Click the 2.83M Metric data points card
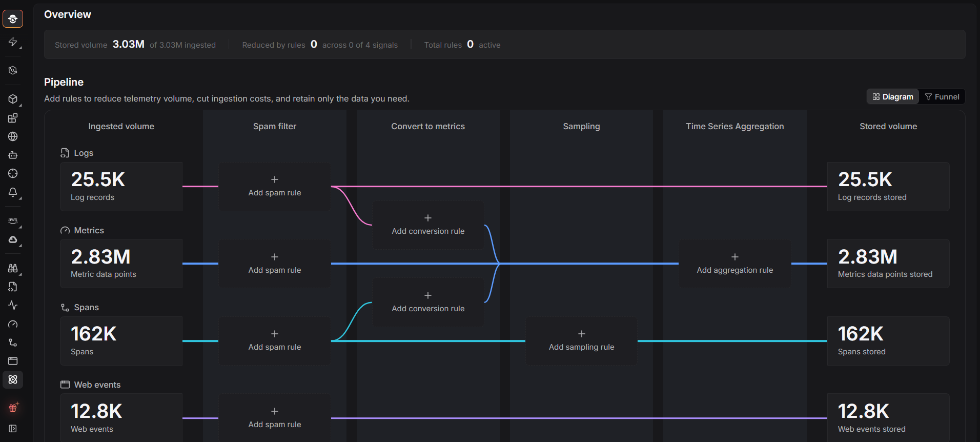 tap(121, 264)
